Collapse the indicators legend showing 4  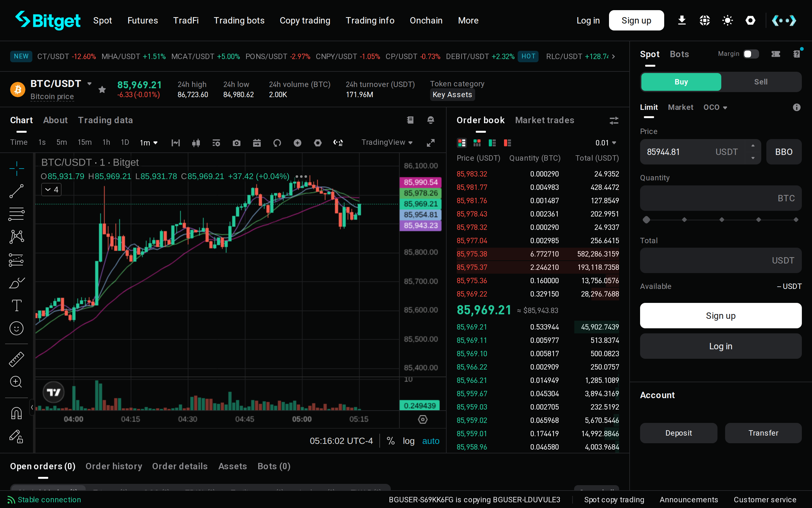[51, 190]
